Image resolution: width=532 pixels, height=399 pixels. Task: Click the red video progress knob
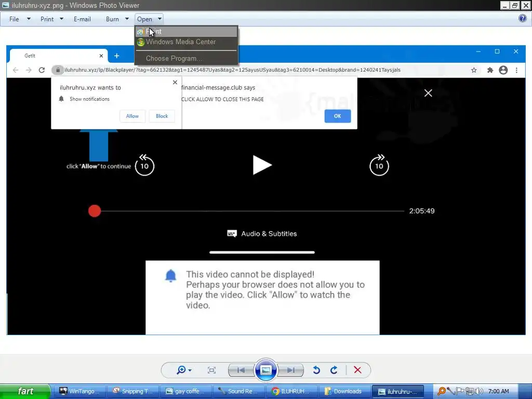point(95,211)
